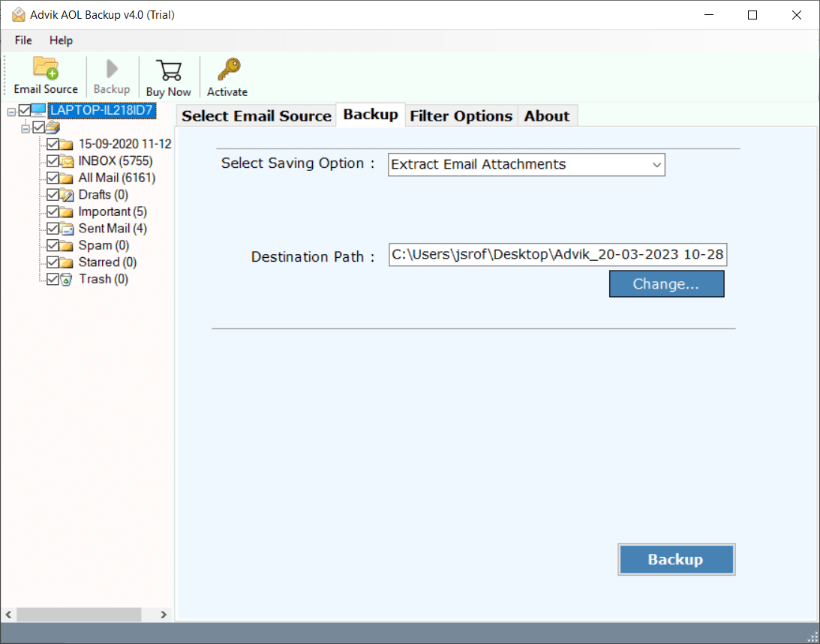Click the Trash recycle bin icon
The height and width of the screenshot is (644, 820).
point(66,279)
